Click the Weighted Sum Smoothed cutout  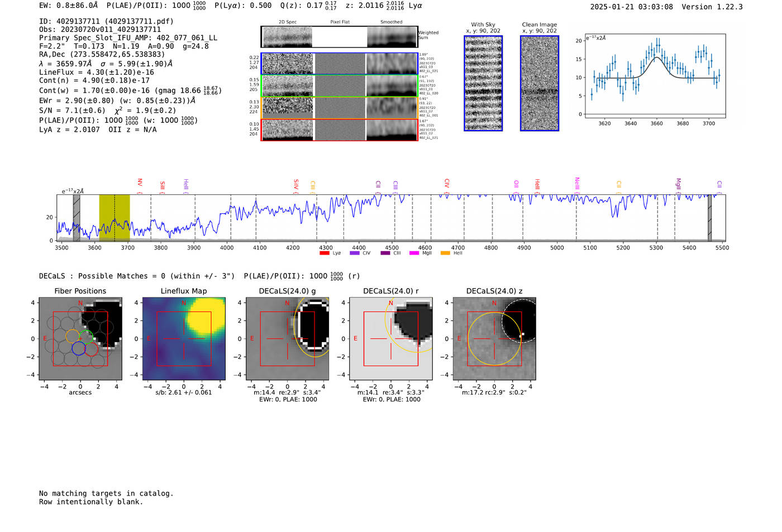(392, 37)
